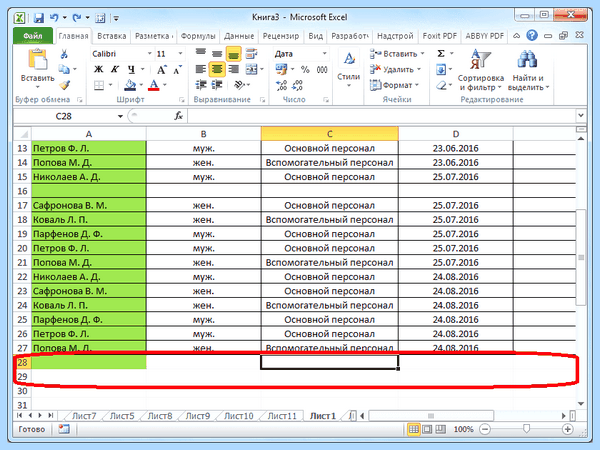Click the fx insert function button
600x450 pixels.
click(x=178, y=116)
